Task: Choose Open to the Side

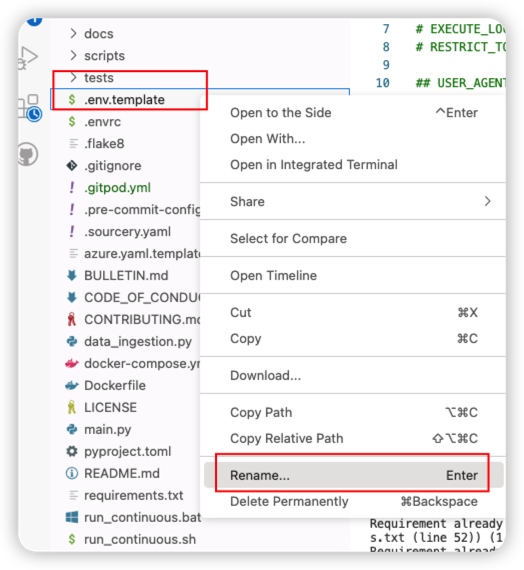Action: [353, 113]
